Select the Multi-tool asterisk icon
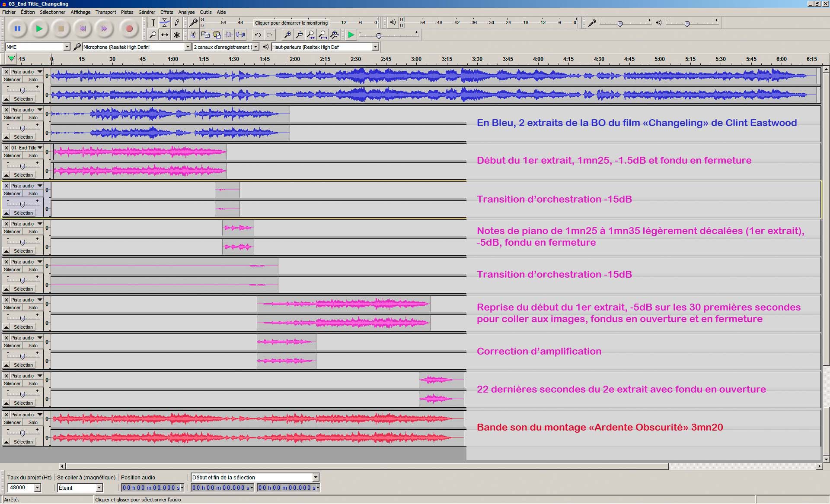This screenshot has height=504, width=830. point(177,35)
